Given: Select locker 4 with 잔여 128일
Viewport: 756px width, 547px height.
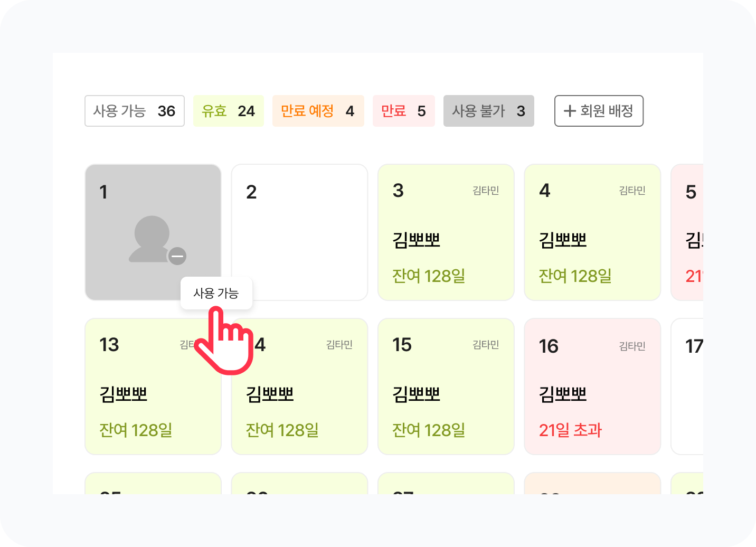Looking at the screenshot, I should (592, 232).
